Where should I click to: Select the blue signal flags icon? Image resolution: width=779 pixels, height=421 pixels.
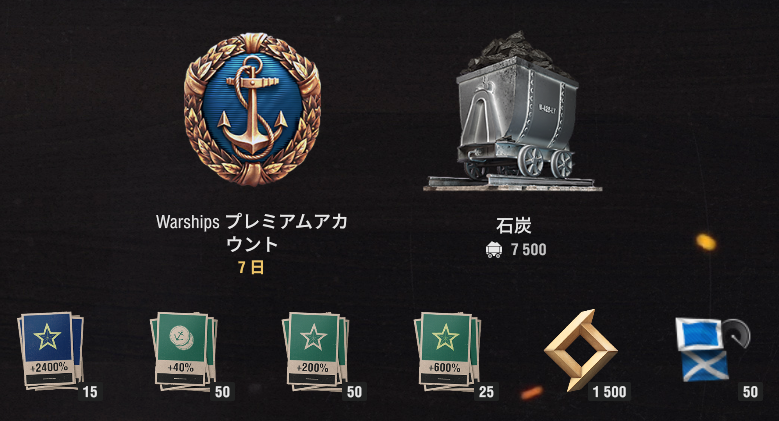tap(711, 349)
